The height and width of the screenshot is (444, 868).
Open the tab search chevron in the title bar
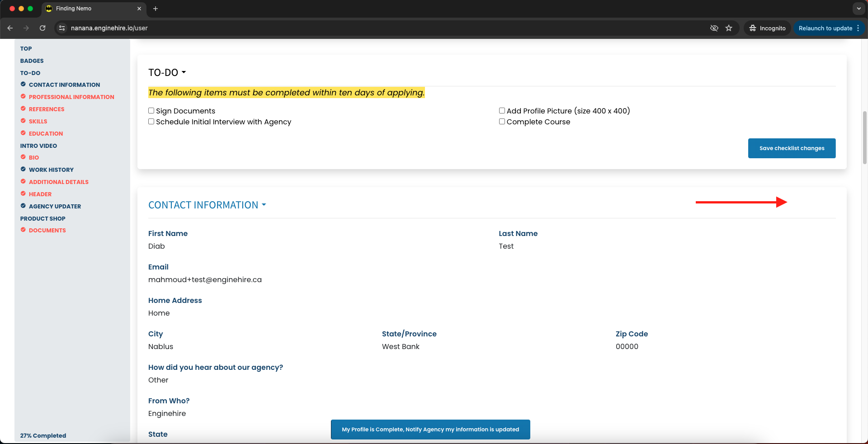point(859,9)
